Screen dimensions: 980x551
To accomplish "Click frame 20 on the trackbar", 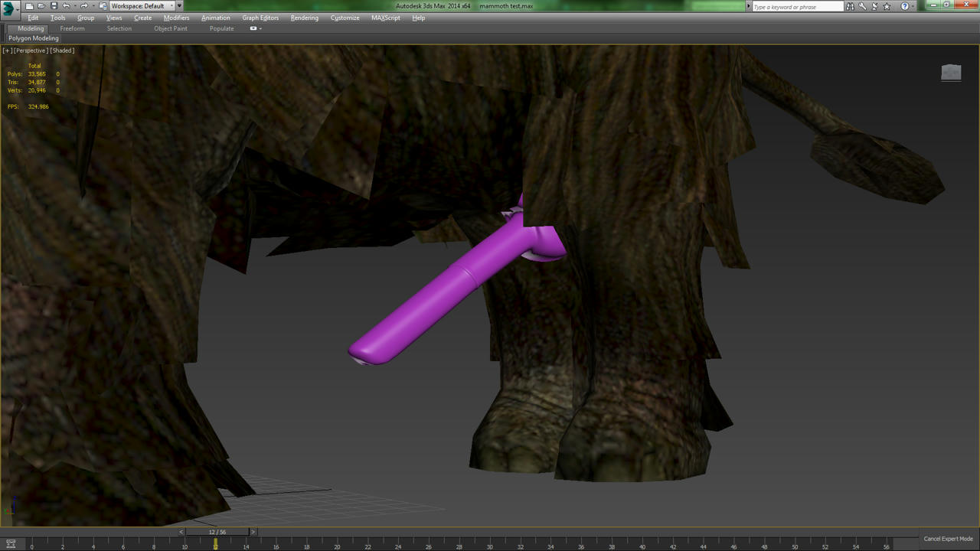I will click(337, 545).
